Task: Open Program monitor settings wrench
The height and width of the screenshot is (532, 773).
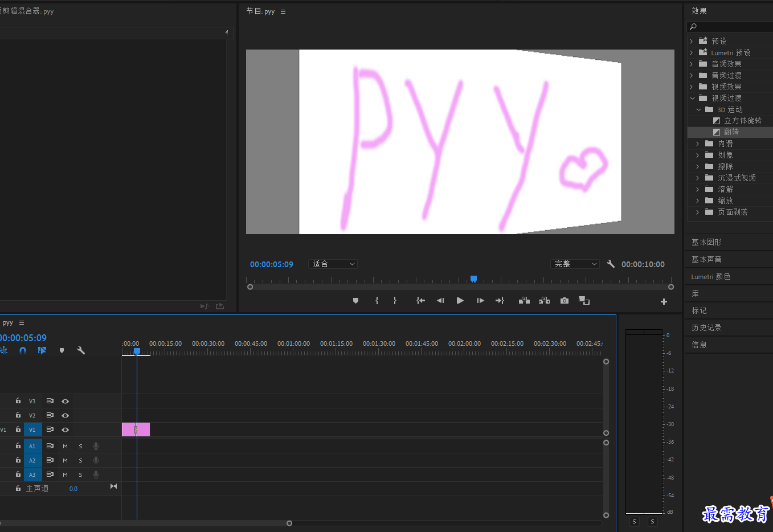Action: [611, 264]
